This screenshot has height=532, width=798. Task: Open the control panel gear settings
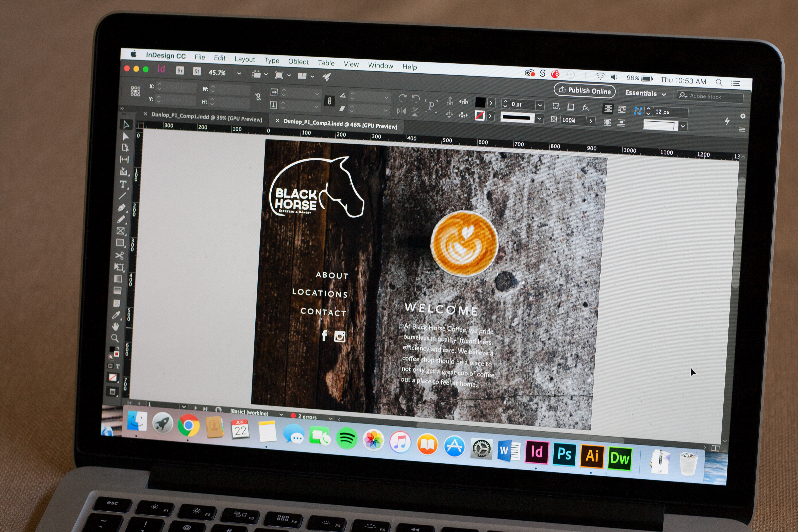click(x=743, y=116)
